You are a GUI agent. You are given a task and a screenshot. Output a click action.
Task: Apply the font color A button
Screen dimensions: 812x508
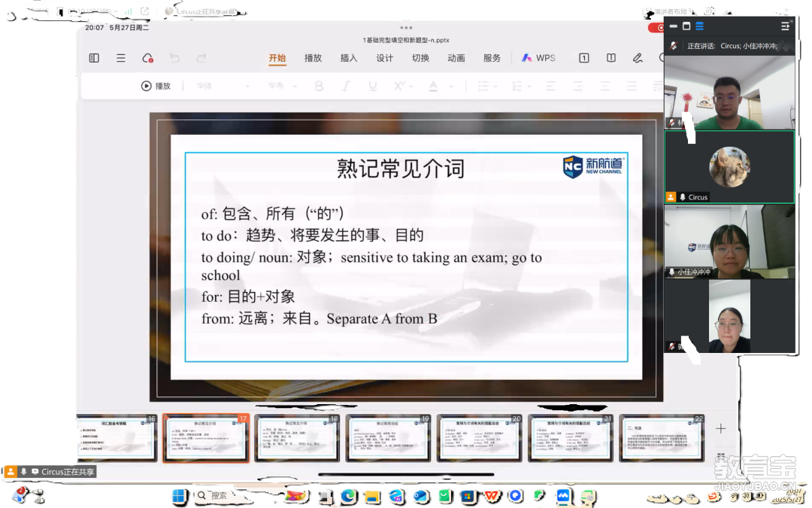tap(434, 86)
